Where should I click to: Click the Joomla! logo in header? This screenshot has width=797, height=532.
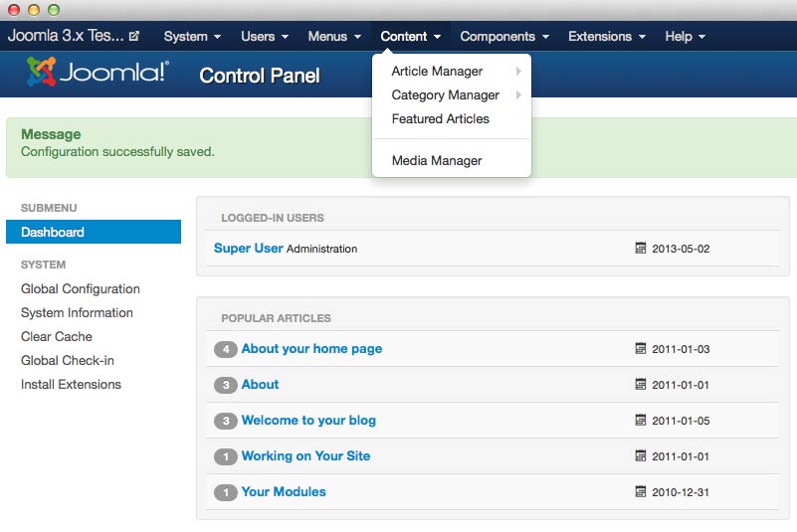pyautogui.click(x=98, y=73)
